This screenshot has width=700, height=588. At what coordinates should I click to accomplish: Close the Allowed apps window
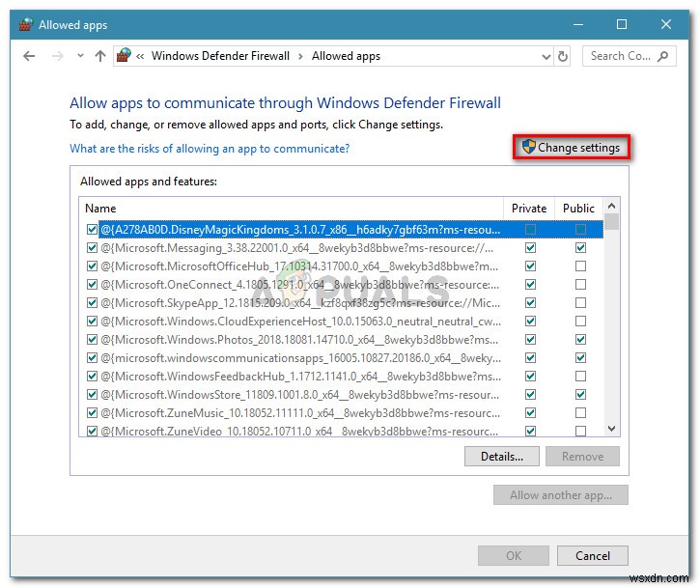pyautogui.click(x=666, y=24)
